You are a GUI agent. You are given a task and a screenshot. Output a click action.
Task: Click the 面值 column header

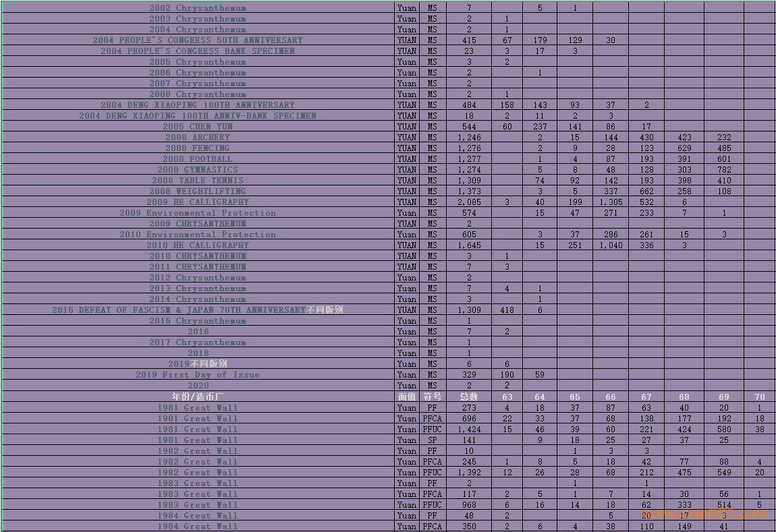(407, 396)
